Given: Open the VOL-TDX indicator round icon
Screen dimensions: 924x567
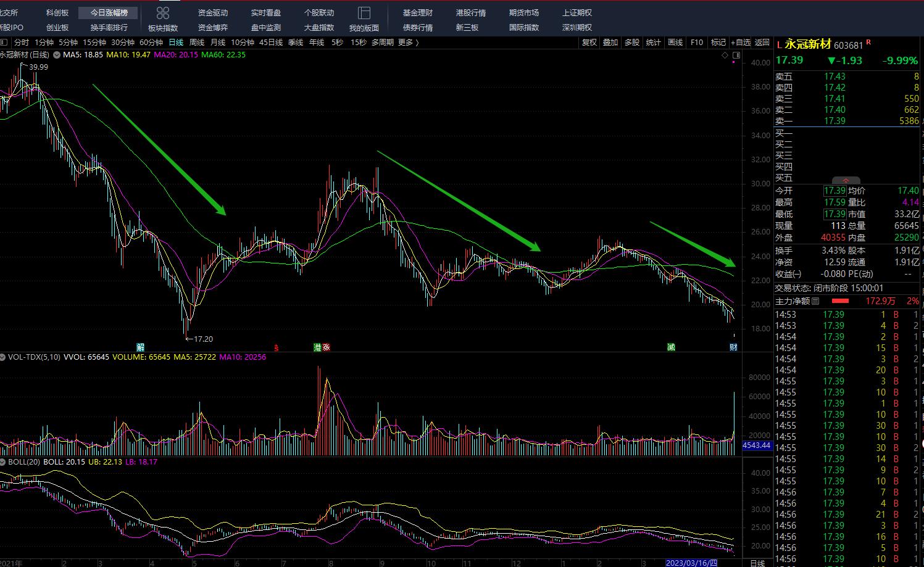Looking at the screenshot, I should pos(3,357).
